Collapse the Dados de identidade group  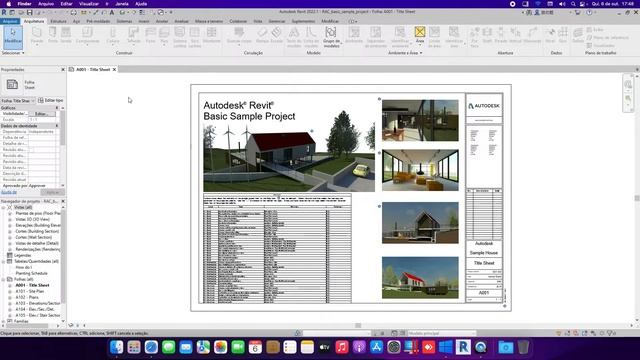pyautogui.click(x=57, y=126)
